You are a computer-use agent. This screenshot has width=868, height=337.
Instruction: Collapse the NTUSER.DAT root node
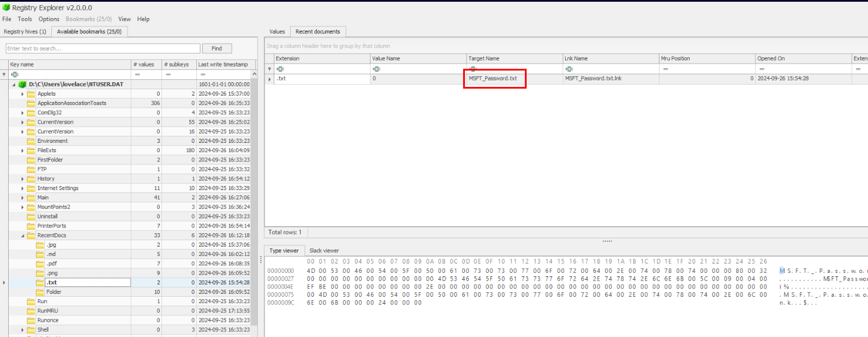[14, 85]
